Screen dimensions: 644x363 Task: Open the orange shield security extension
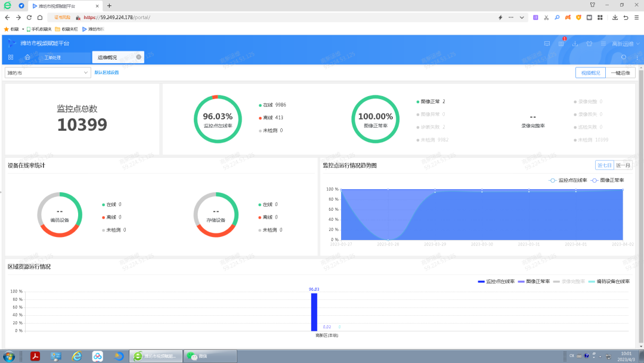(x=578, y=18)
